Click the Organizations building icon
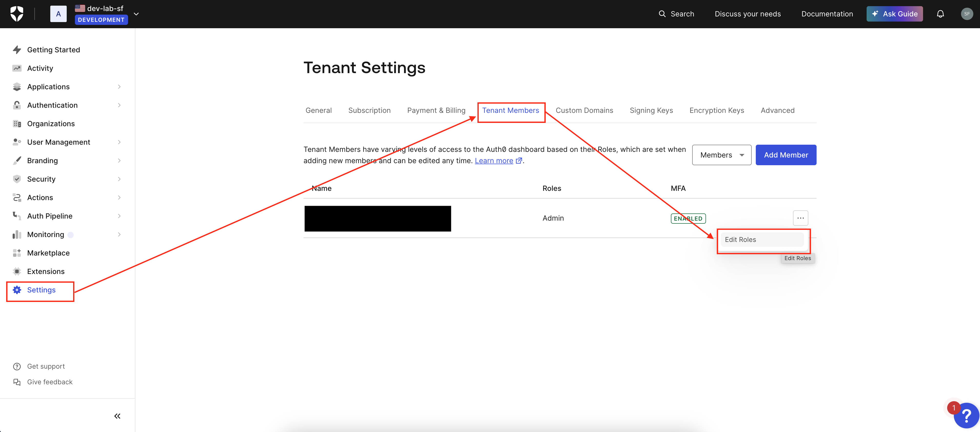Image resolution: width=980 pixels, height=432 pixels. pyautogui.click(x=17, y=124)
